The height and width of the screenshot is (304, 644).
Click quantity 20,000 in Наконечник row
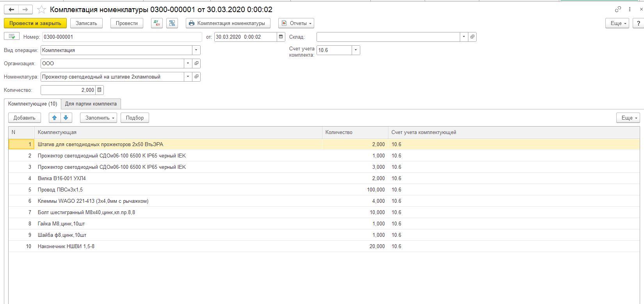pyautogui.click(x=377, y=246)
